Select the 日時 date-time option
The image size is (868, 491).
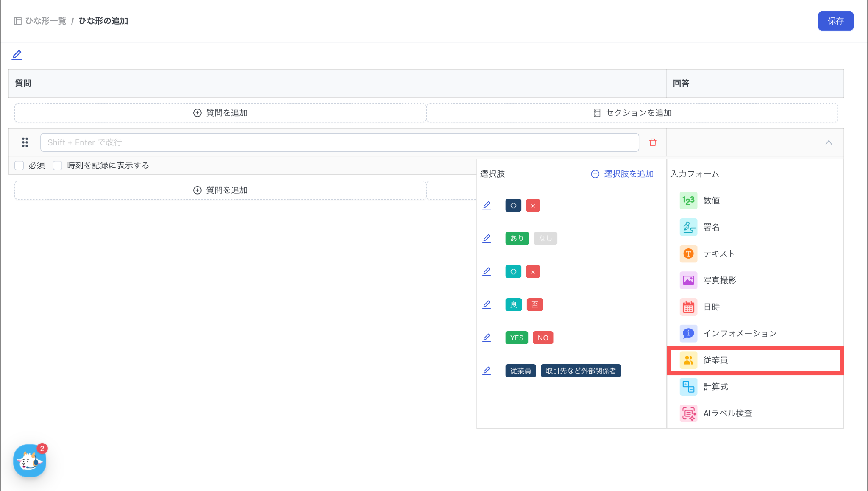712,307
